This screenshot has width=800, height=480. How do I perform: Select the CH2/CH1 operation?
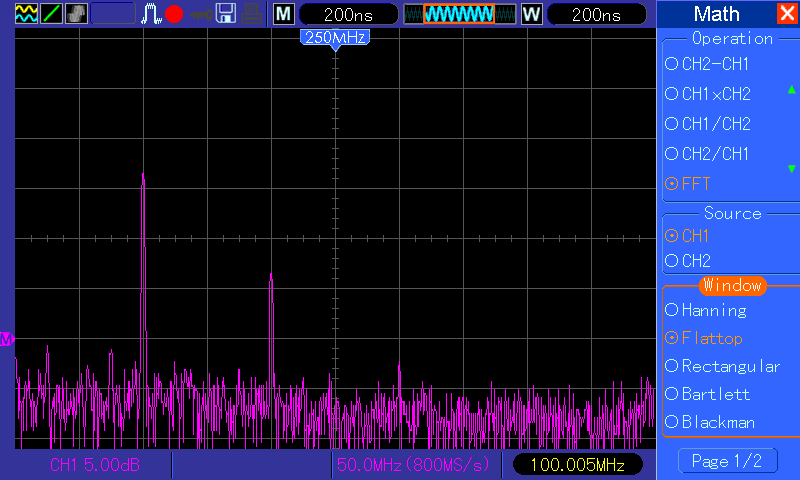(x=708, y=154)
